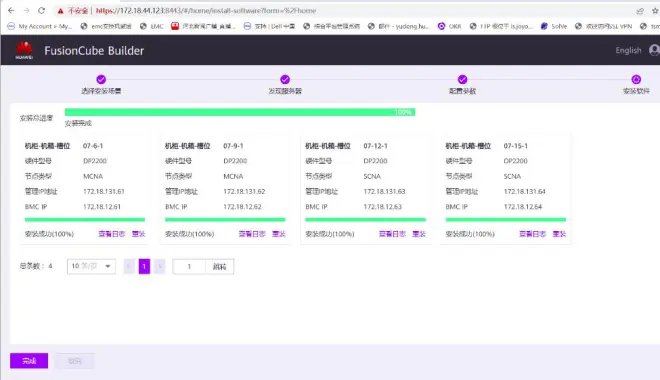
Task: Reload the page with refresh icon
Action: [41, 11]
